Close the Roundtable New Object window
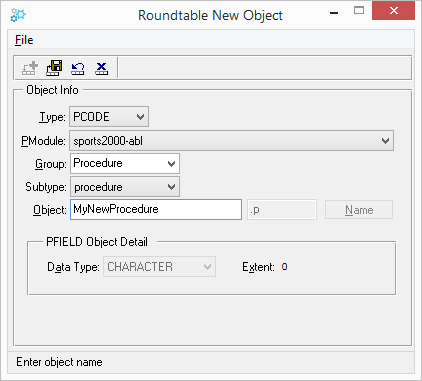Image resolution: width=422 pixels, height=381 pixels. click(x=394, y=11)
